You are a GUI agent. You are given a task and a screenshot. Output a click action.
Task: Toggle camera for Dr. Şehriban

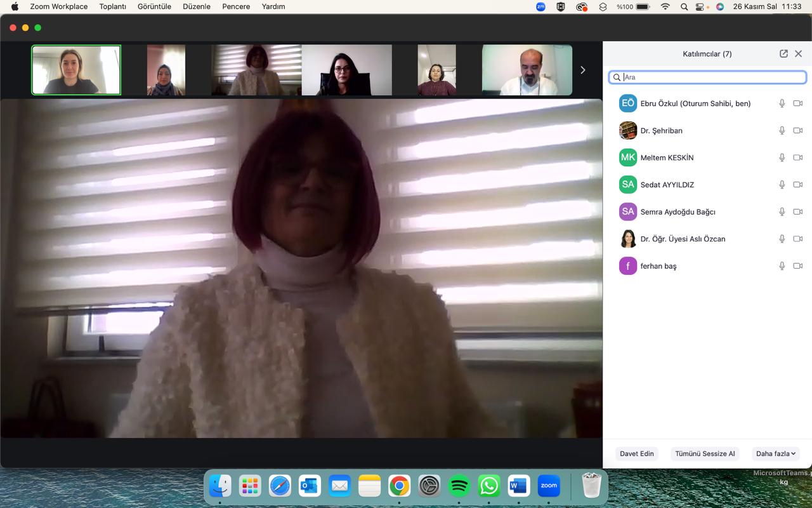click(798, 131)
